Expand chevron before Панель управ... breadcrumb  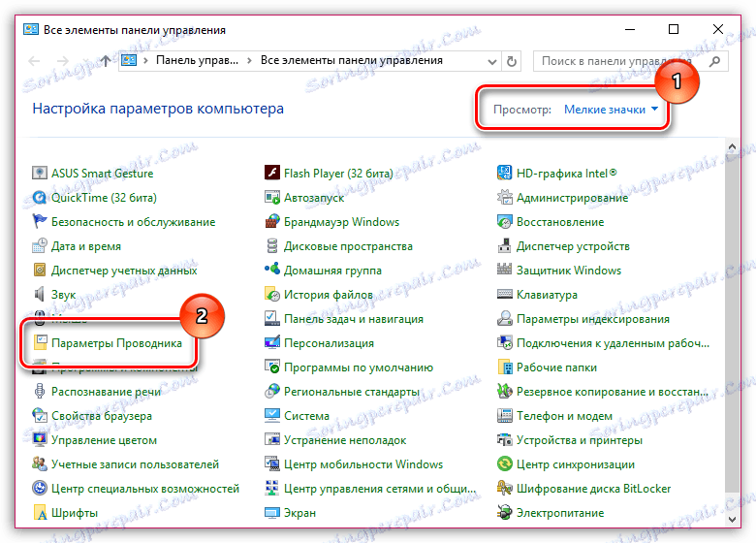click(145, 61)
